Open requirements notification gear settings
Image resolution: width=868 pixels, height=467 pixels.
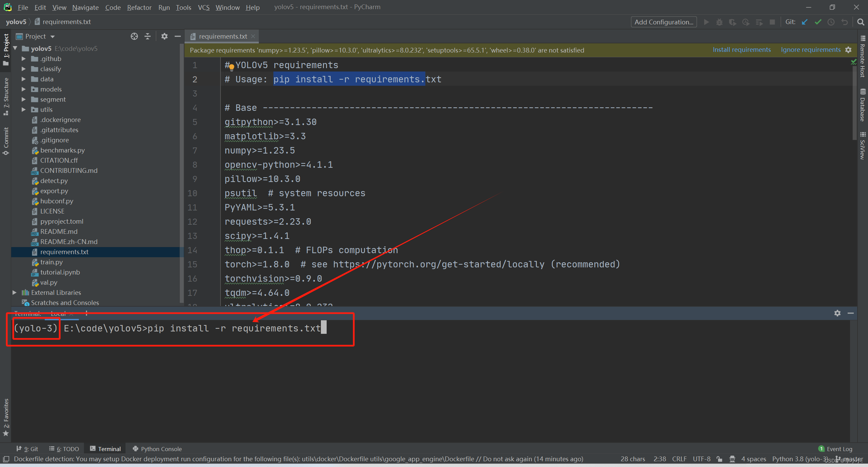848,50
